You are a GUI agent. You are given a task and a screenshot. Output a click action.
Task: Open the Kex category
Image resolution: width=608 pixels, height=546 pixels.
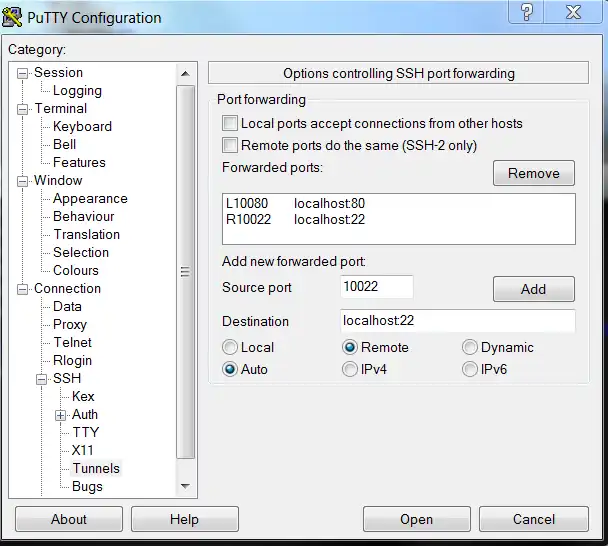click(x=83, y=397)
